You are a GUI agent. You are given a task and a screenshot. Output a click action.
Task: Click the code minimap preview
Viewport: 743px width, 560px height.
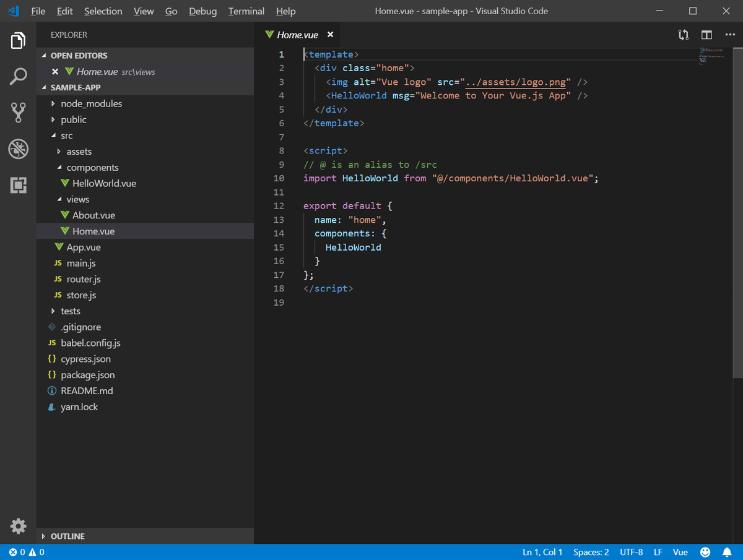[712, 56]
